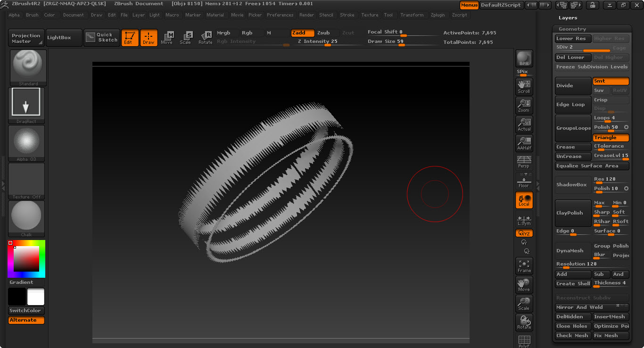This screenshot has height=348, width=644.
Task: Open the DragRect stroke picker
Action: (26, 105)
